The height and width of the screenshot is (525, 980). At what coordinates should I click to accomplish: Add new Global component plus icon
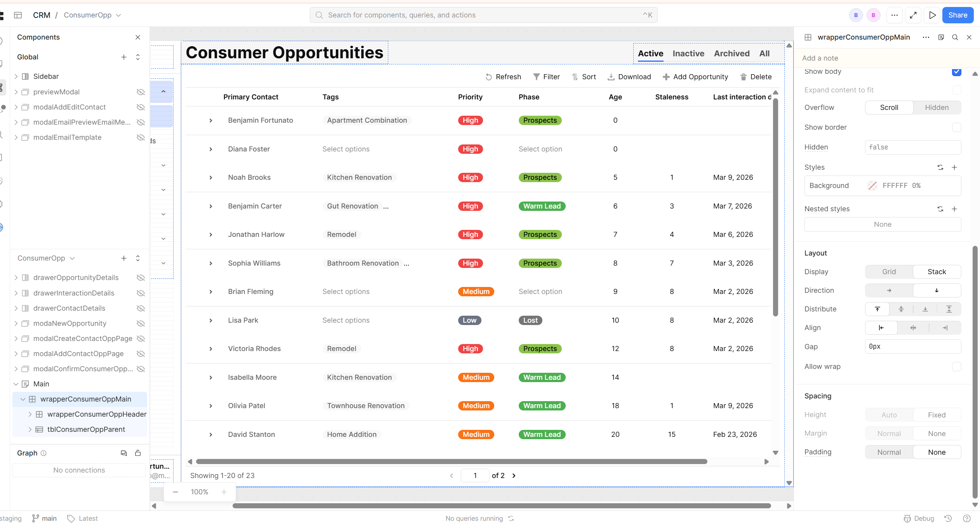coord(124,57)
